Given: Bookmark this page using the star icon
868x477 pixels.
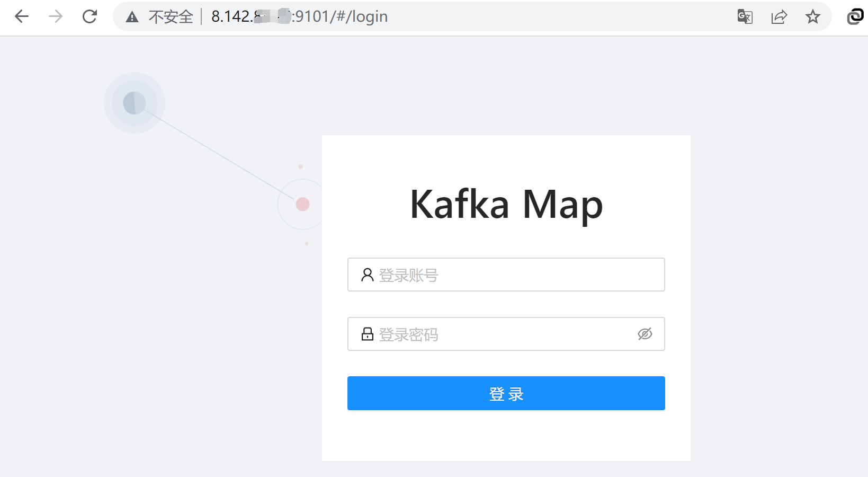Looking at the screenshot, I should tap(812, 16).
